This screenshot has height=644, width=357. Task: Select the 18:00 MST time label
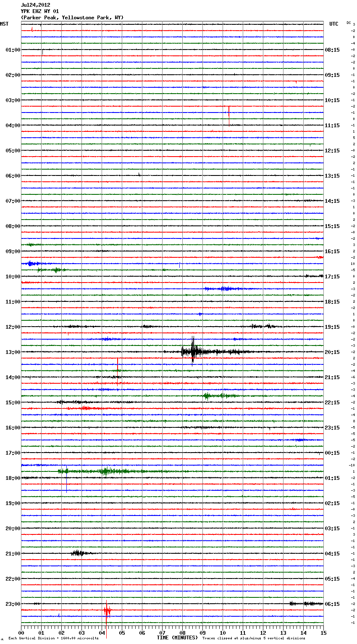[13, 478]
